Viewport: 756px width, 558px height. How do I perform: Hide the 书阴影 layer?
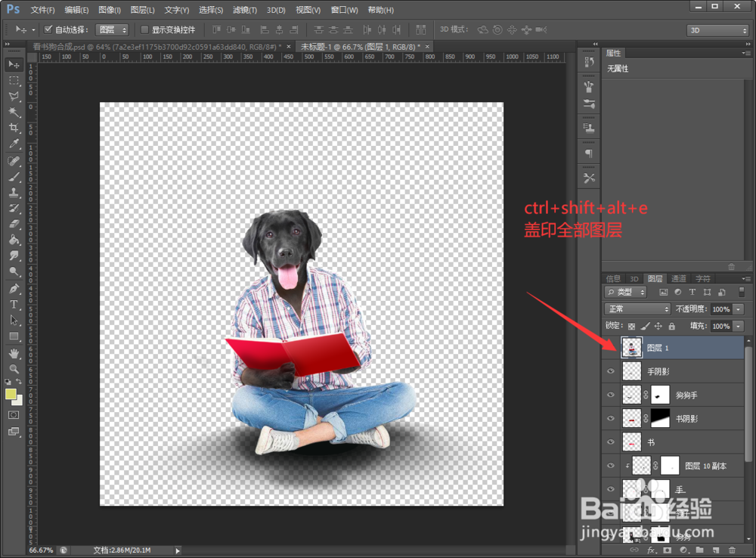click(x=610, y=419)
